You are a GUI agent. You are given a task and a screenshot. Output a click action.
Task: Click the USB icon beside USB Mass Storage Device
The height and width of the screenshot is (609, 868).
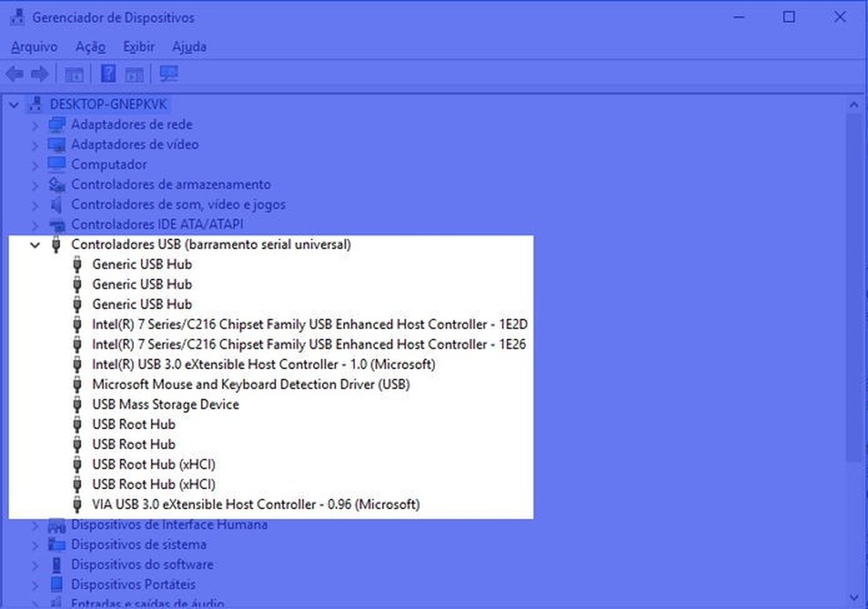tap(78, 404)
